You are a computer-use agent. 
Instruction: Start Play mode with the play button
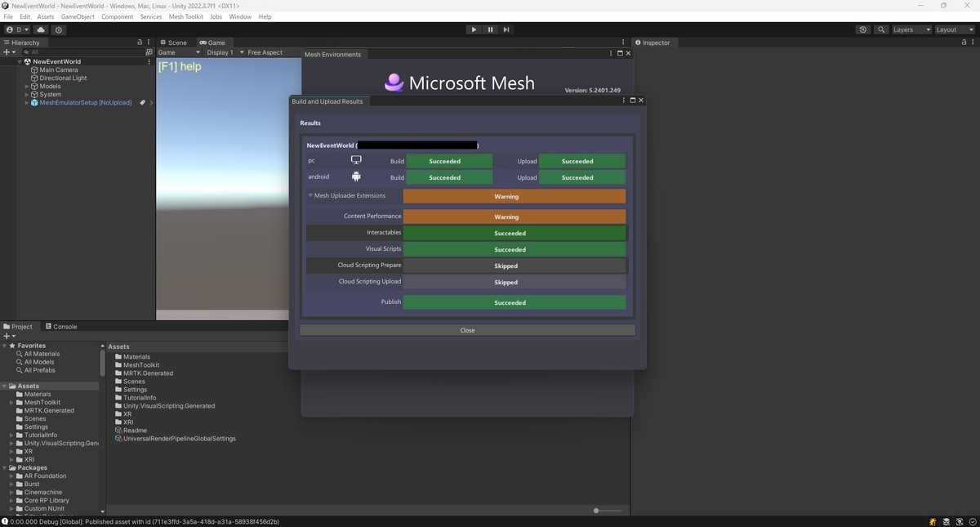click(474, 29)
